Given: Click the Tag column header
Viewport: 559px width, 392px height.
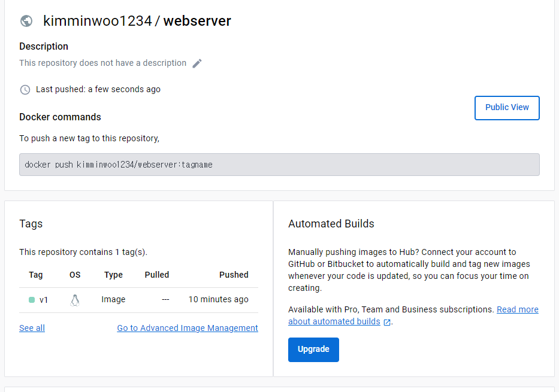Looking at the screenshot, I should coord(36,275).
